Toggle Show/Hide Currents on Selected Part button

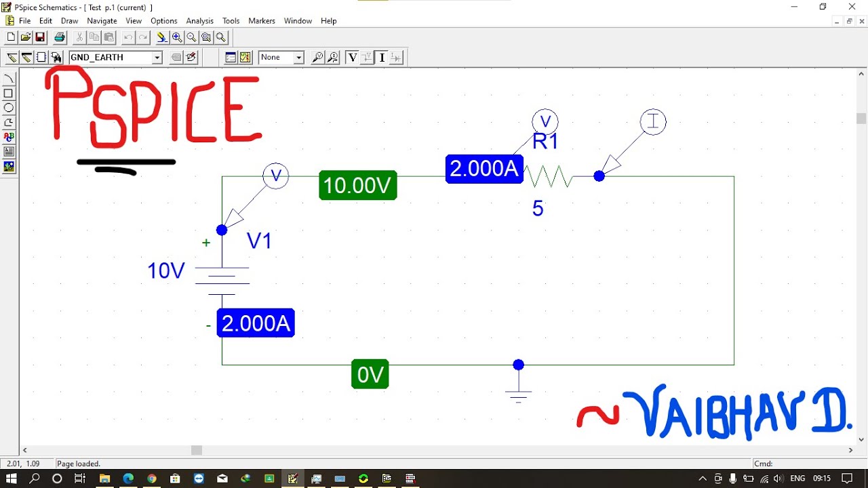pos(397,58)
